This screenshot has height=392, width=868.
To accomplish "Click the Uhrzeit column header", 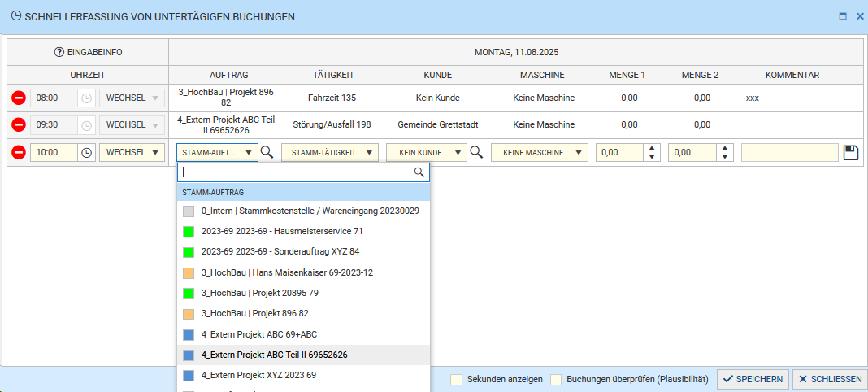I will tap(88, 75).
